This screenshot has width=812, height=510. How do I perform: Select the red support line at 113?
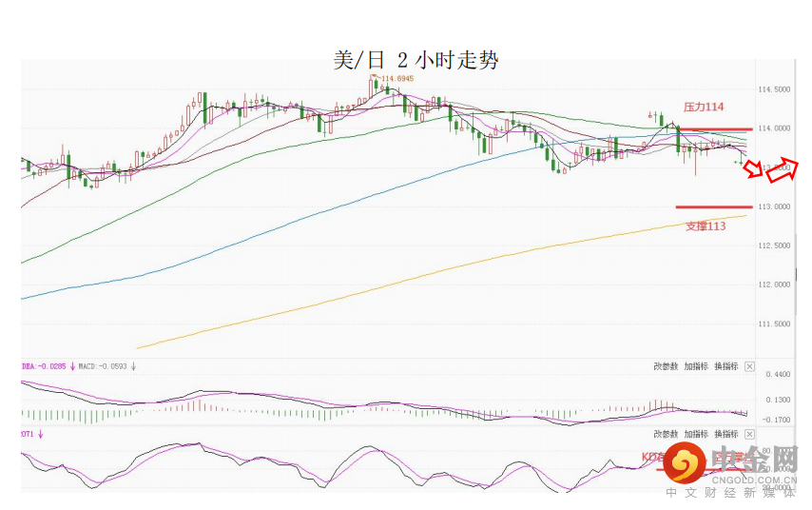click(x=713, y=206)
